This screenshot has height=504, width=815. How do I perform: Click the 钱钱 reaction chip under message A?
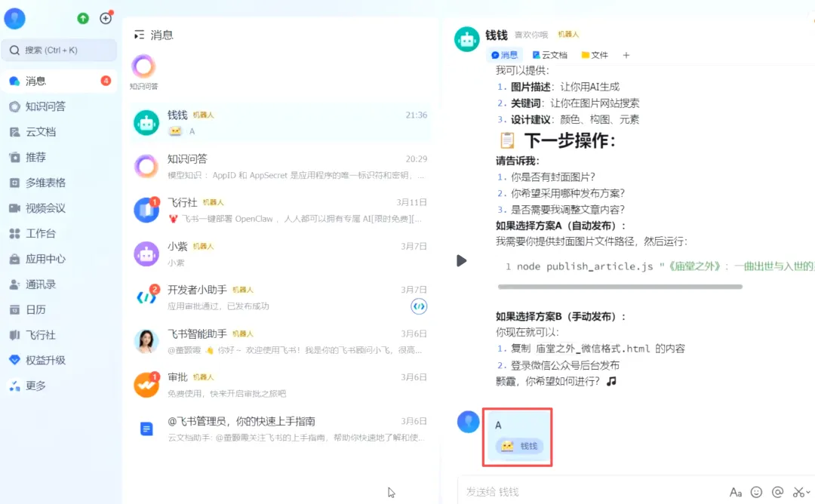[519, 446]
